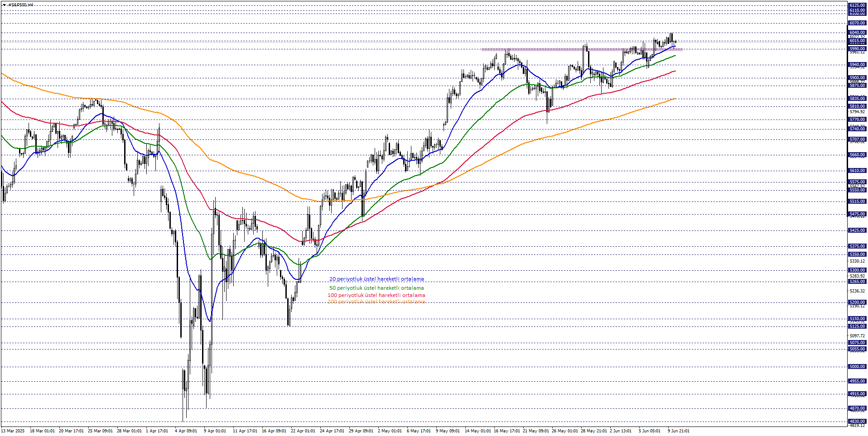868x436 pixels.
Task: Click the '200 periyotluk üstel hareketli ortalama' label
Action: tap(376, 302)
